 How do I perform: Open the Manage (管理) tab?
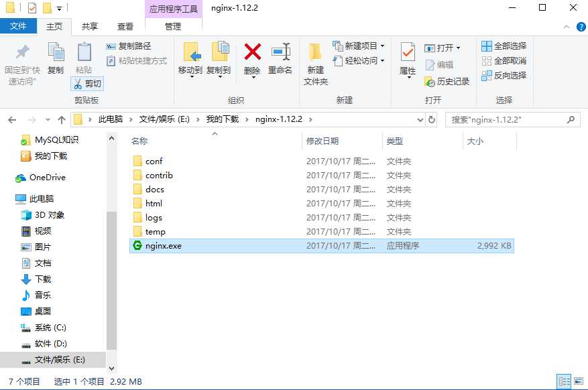[x=173, y=26]
